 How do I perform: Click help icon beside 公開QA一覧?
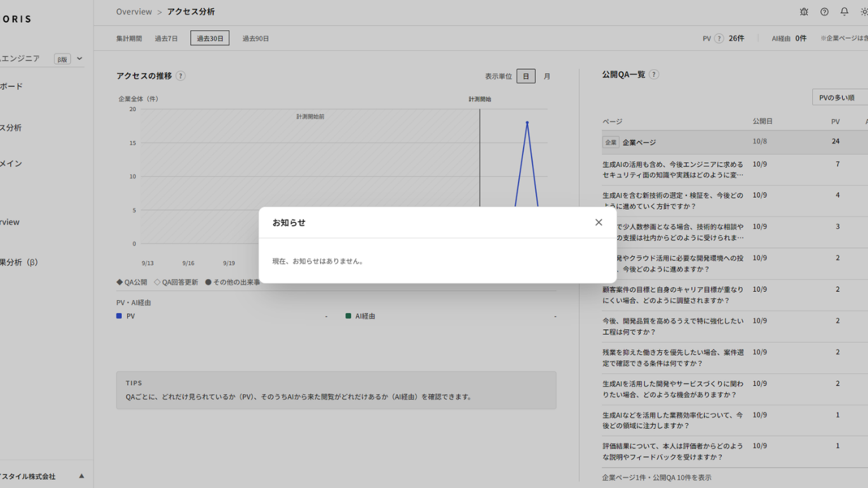tap(654, 74)
